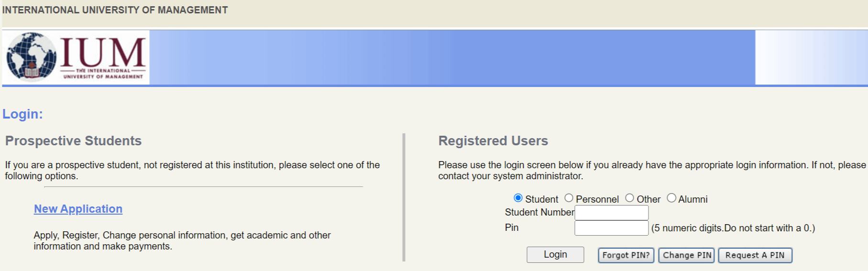Click the Registered Users heading

click(493, 141)
